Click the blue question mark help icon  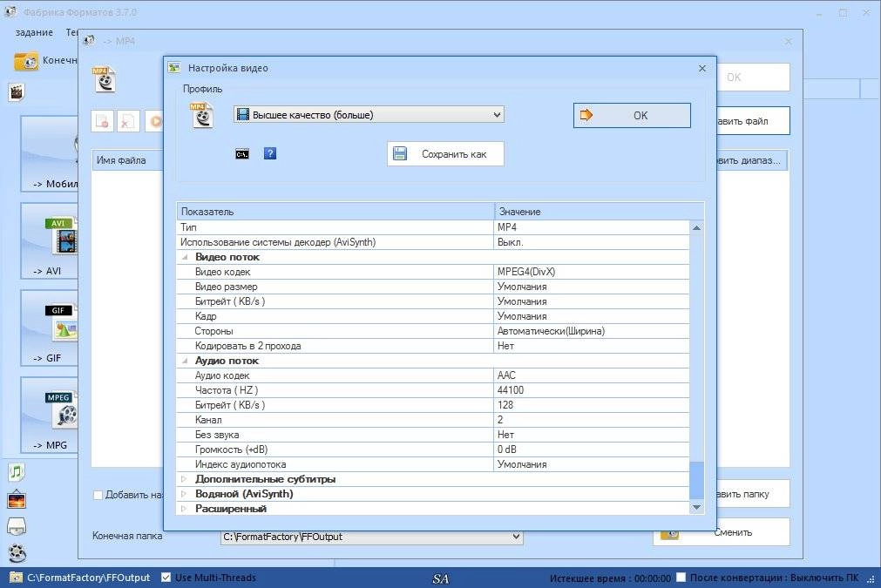click(x=269, y=153)
